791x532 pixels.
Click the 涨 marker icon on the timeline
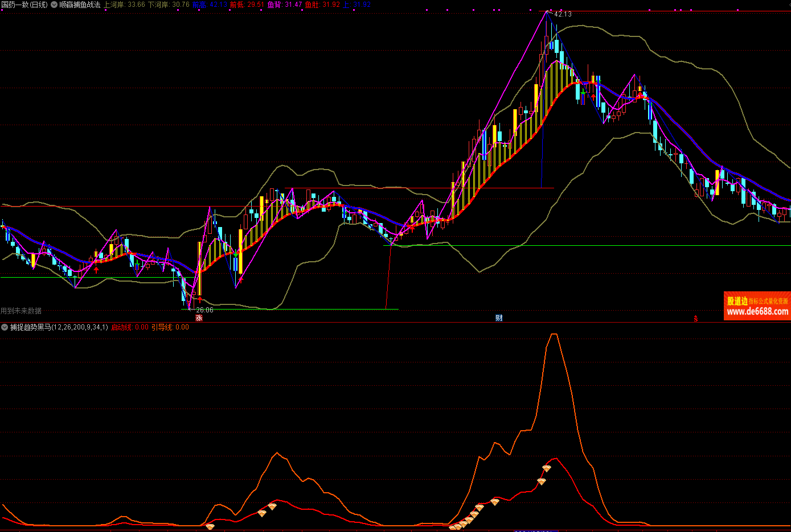pos(199,318)
